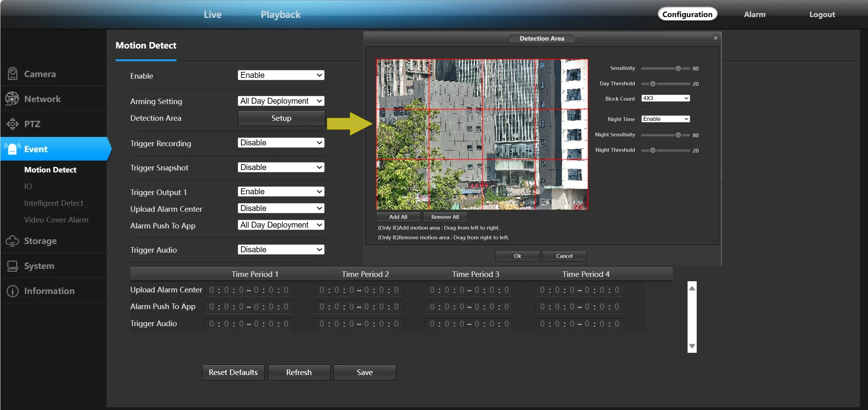The width and height of the screenshot is (868, 410).
Task: Open the Night Time dropdown
Action: (x=665, y=119)
